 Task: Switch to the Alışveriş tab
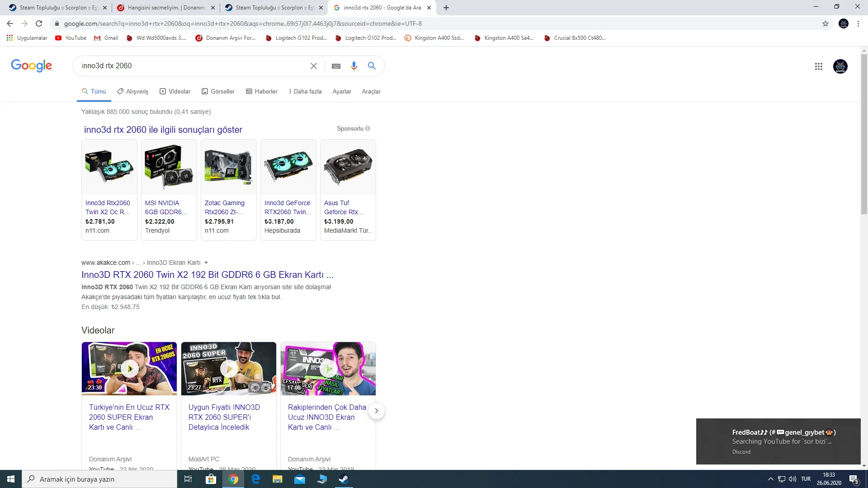point(133,91)
